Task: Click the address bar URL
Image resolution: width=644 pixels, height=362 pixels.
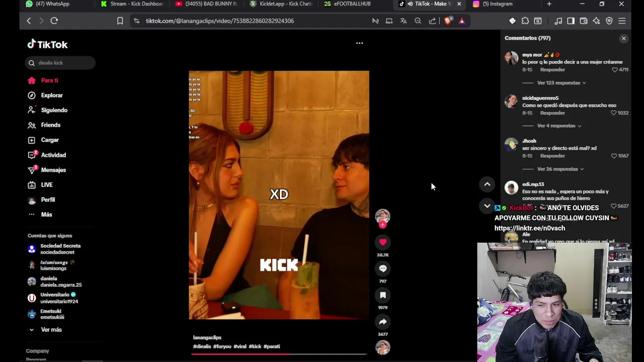Action: [x=220, y=21]
